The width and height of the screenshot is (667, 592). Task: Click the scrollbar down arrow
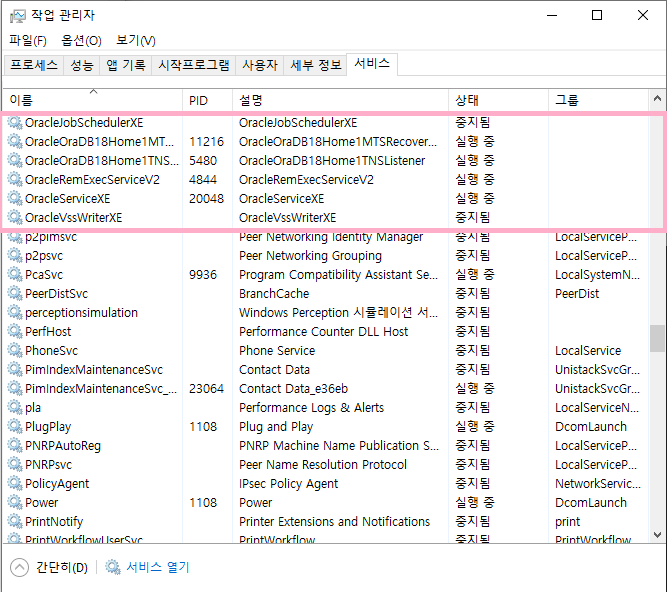tap(657, 535)
